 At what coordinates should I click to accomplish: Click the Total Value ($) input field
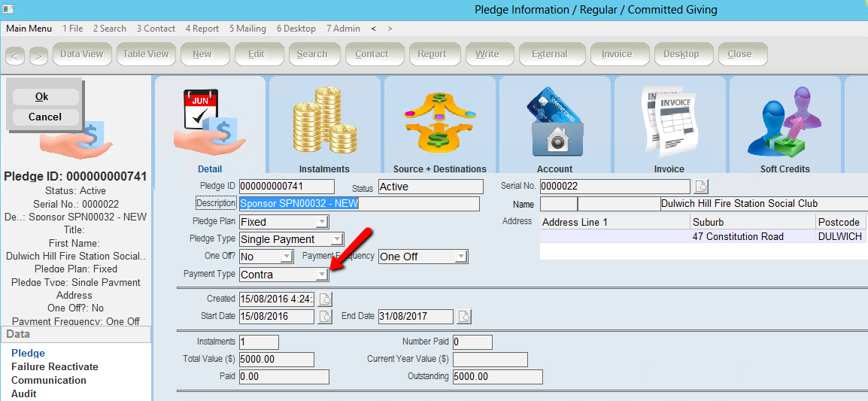[276, 360]
